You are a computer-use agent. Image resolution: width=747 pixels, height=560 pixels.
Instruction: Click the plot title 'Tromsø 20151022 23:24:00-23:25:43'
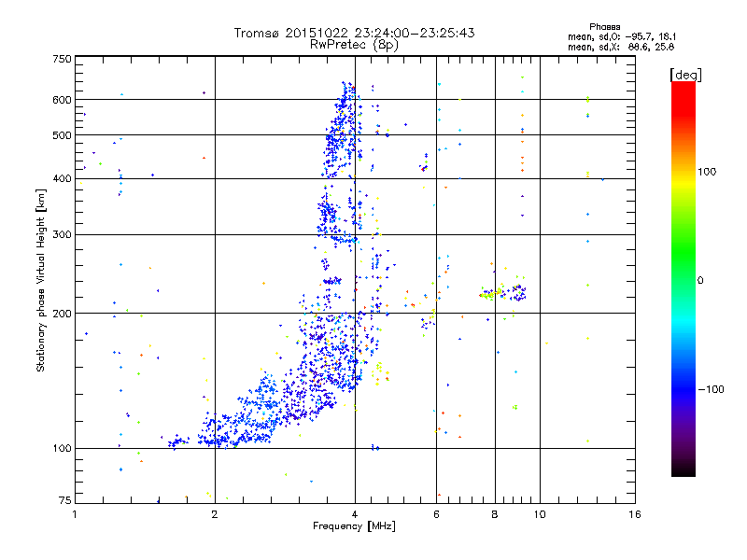[x=354, y=33]
